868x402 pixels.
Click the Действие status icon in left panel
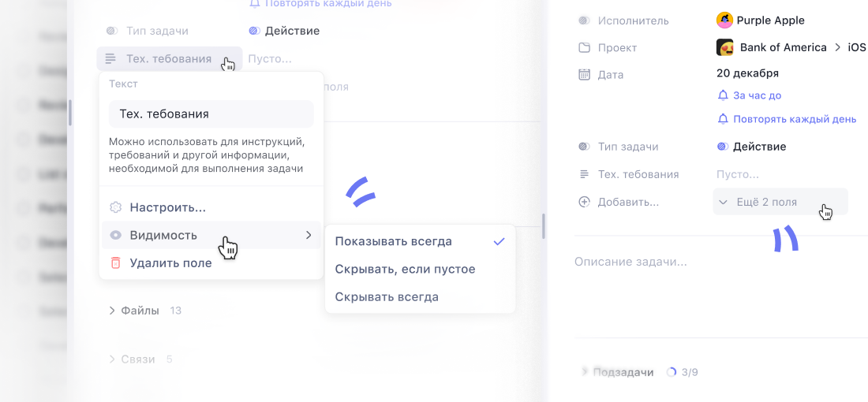tap(254, 31)
